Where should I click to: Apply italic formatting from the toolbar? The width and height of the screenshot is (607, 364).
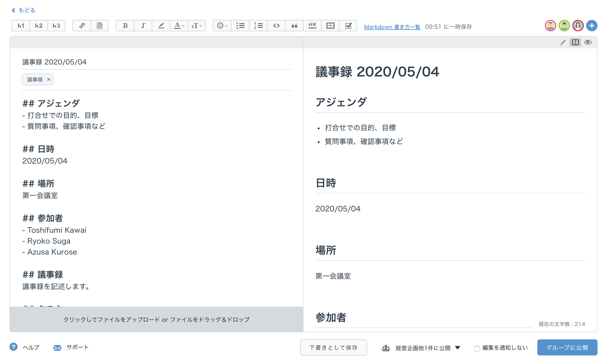(x=143, y=26)
